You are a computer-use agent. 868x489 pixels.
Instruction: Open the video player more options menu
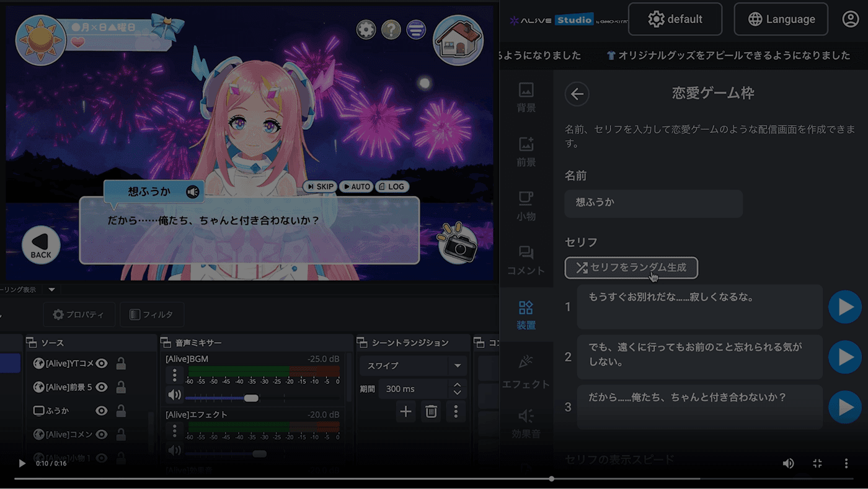point(846,464)
